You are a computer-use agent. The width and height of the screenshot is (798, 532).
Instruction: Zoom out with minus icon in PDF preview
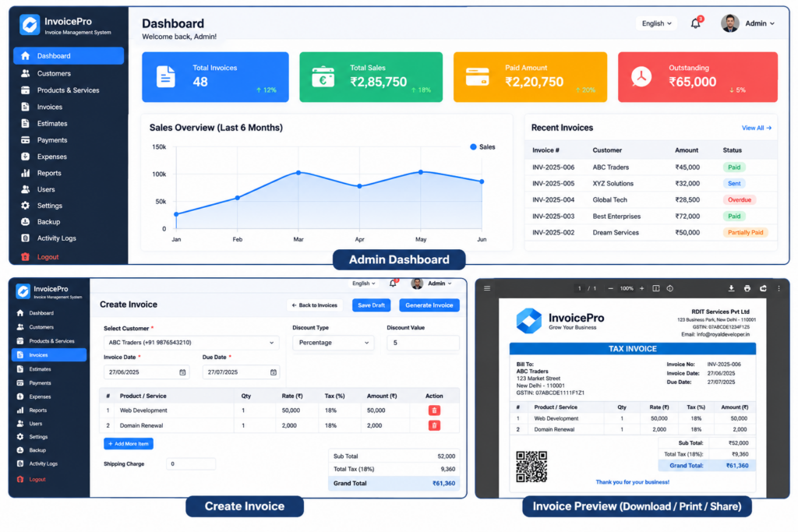(610, 288)
